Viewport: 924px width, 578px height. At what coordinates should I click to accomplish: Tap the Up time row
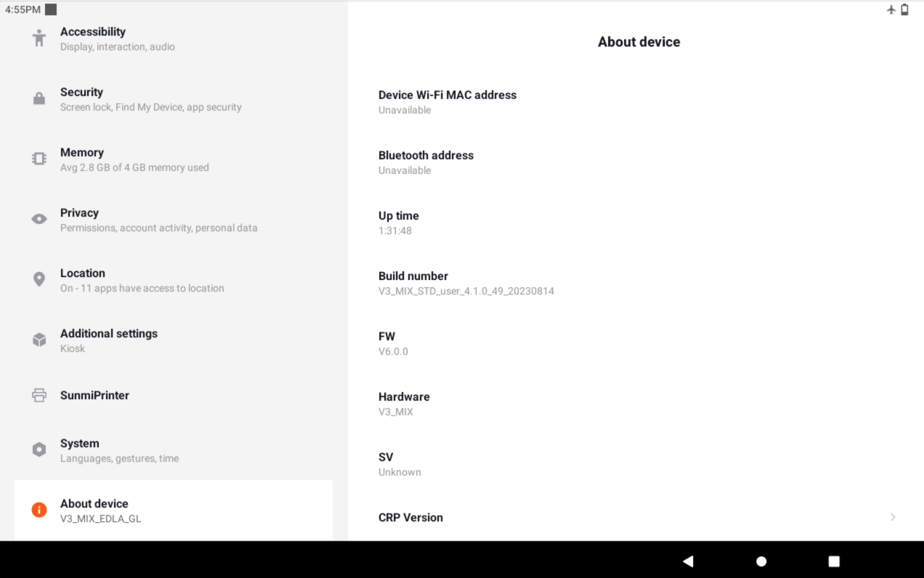click(398, 223)
